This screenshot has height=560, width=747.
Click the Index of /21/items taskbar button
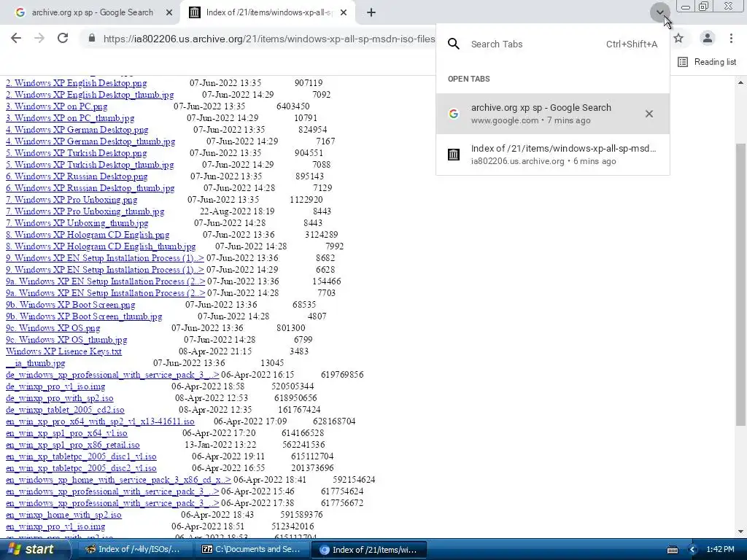368,550
